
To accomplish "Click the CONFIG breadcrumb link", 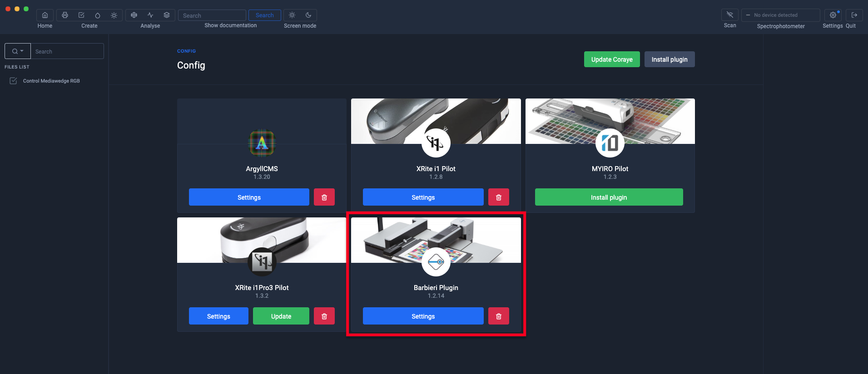I will pos(187,51).
